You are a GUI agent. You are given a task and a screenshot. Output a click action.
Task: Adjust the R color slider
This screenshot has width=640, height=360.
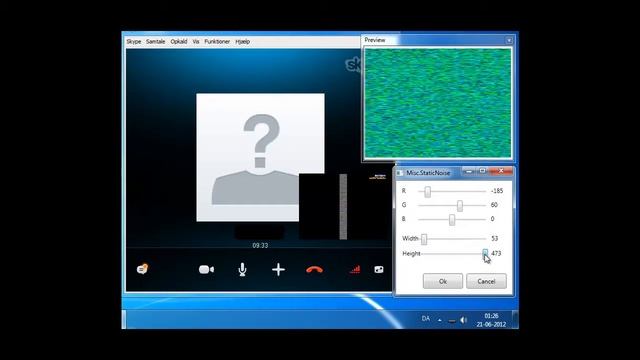coord(427,191)
